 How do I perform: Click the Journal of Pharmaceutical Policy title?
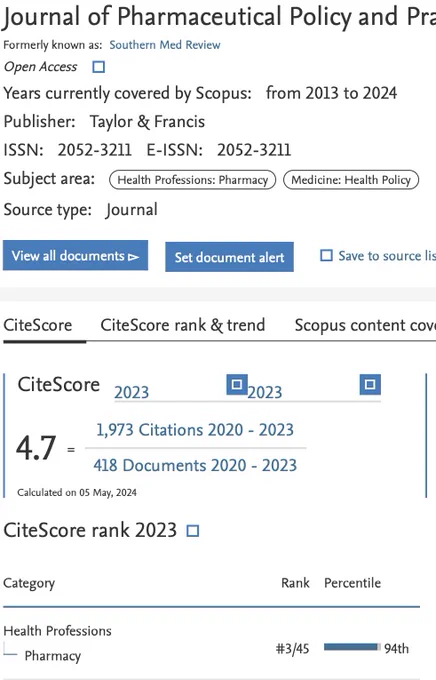pos(219,16)
